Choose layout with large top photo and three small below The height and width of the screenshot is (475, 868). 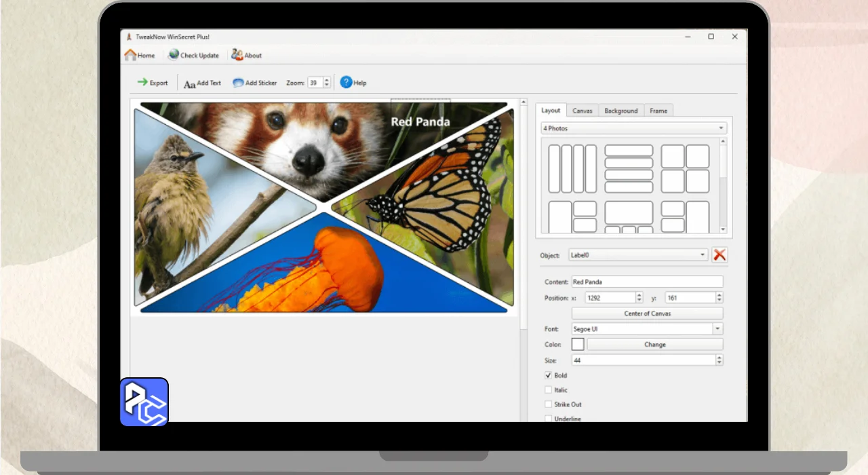click(x=629, y=217)
